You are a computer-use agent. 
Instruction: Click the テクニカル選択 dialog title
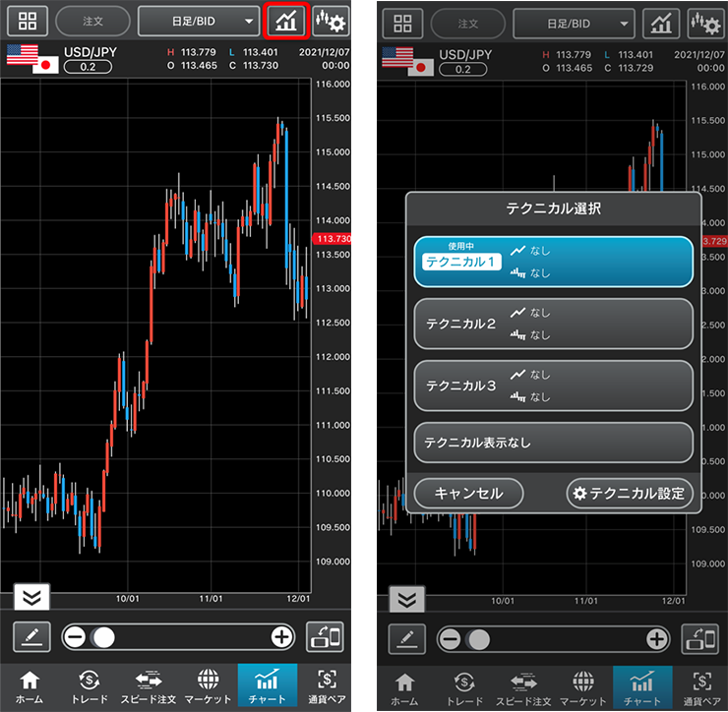click(x=554, y=208)
